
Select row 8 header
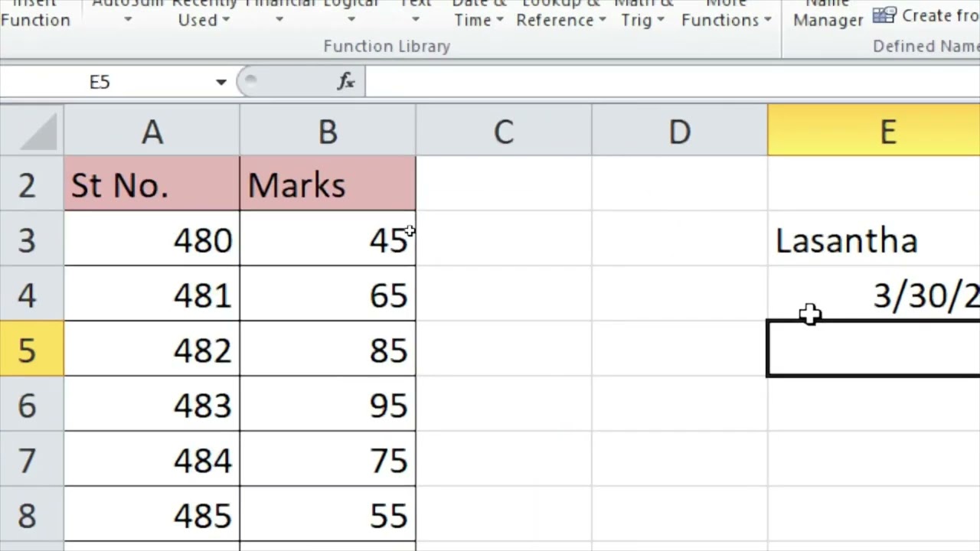coord(32,514)
